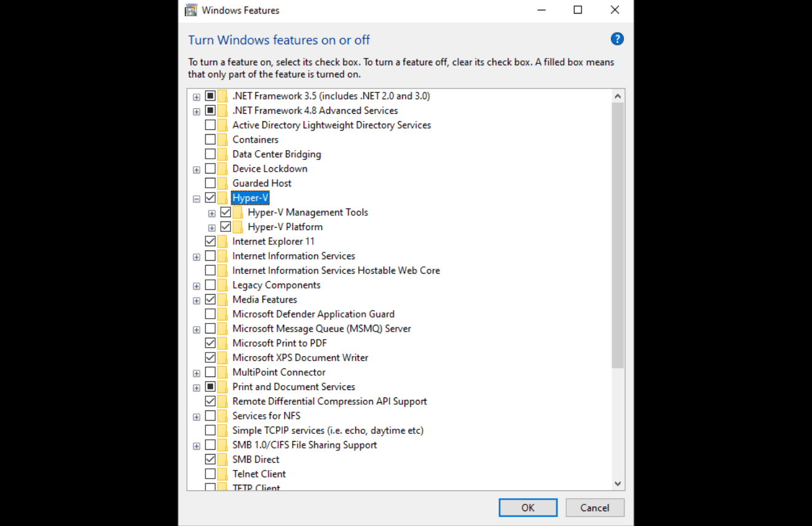Viewport: 812px width, 526px height.
Task: Click the Windows Features icon in title bar
Action: pyautogui.click(x=191, y=10)
